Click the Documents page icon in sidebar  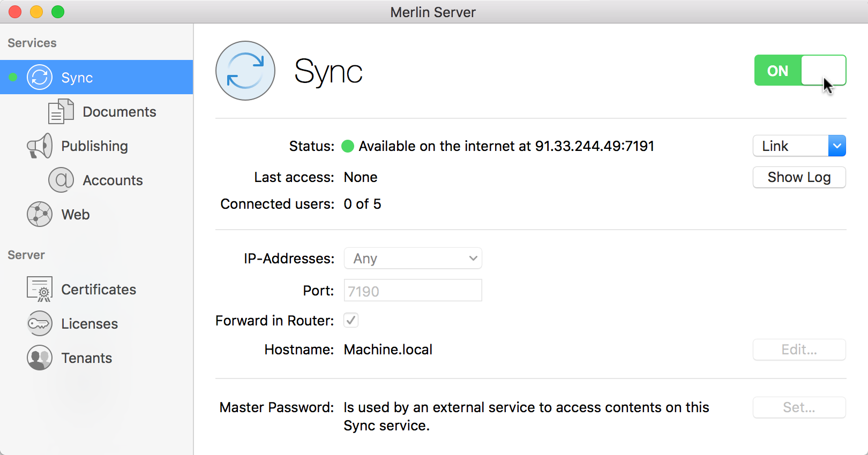(x=61, y=111)
